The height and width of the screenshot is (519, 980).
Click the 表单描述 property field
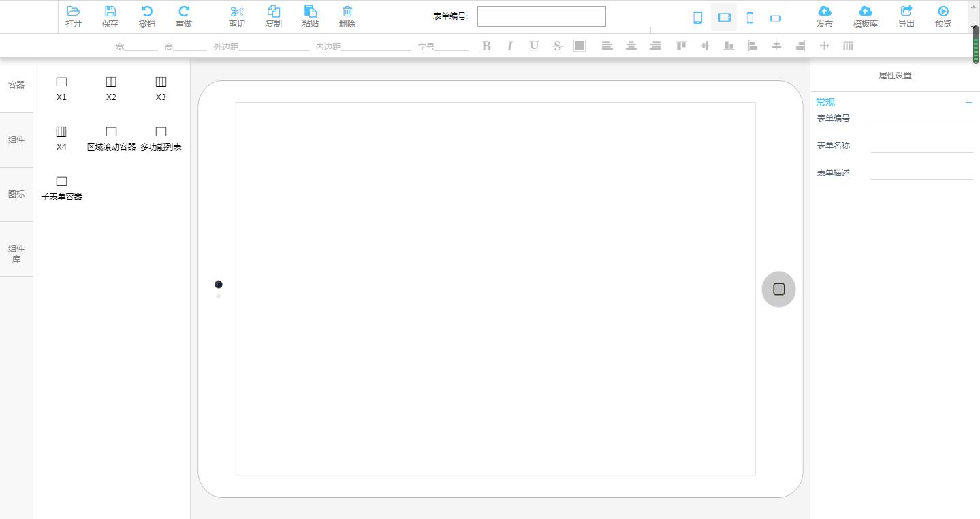pos(922,173)
